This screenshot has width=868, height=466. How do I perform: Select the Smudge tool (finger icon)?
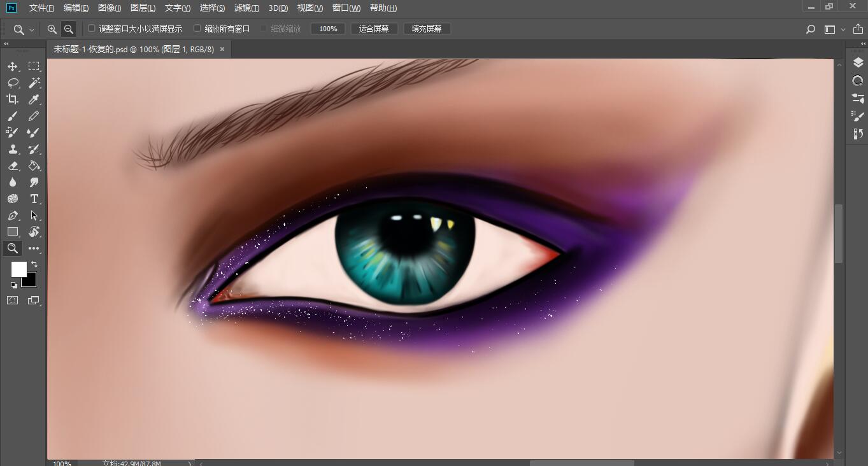(x=34, y=182)
